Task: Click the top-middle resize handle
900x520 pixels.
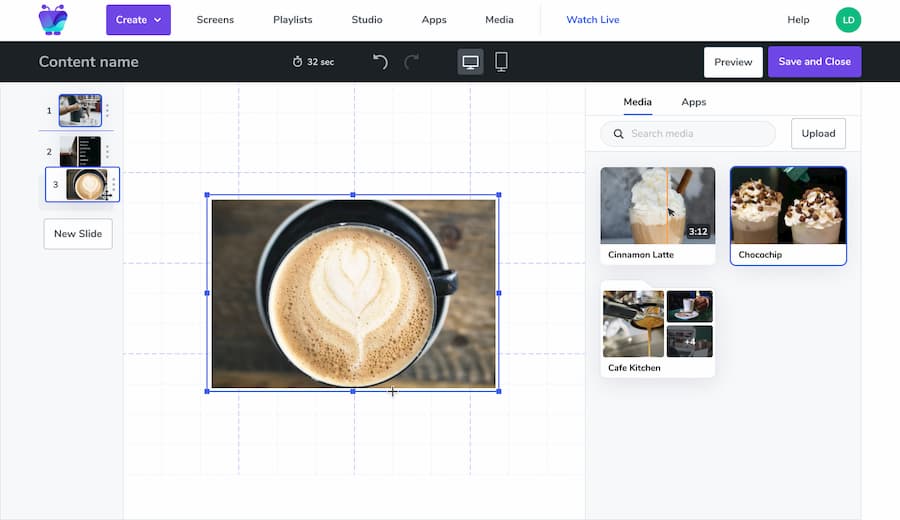Action: (353, 195)
